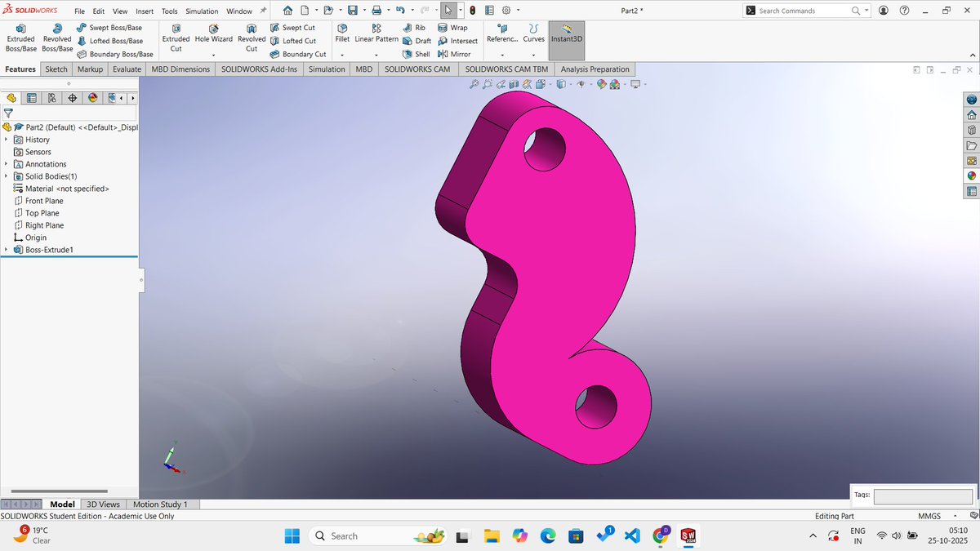Open the Hole Wizard tool

point(213,34)
